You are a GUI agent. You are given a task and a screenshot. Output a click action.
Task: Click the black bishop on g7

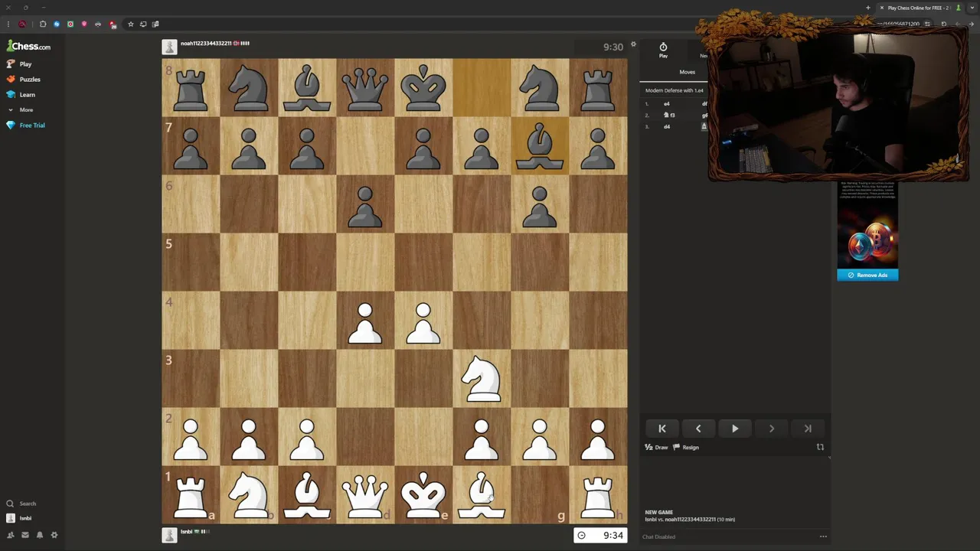(x=540, y=146)
